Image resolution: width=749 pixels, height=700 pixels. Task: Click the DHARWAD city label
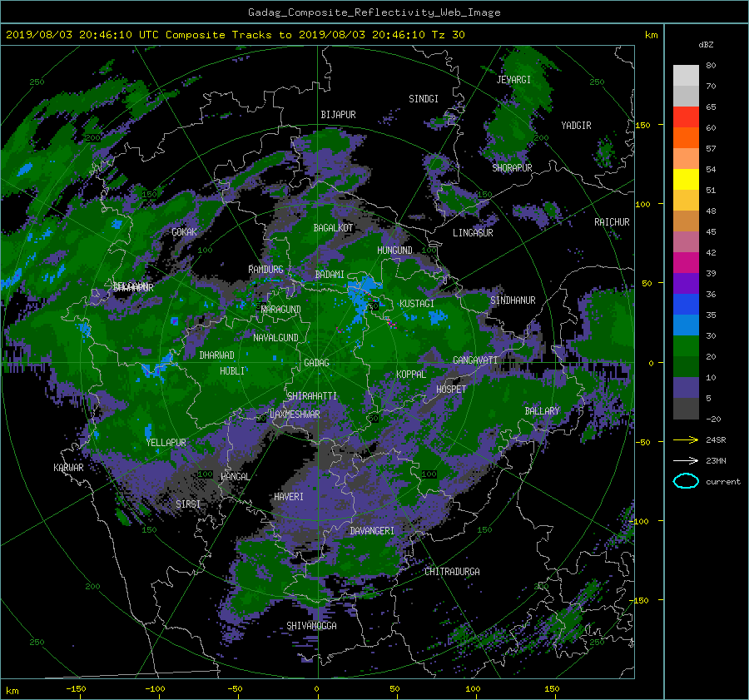[x=217, y=355]
